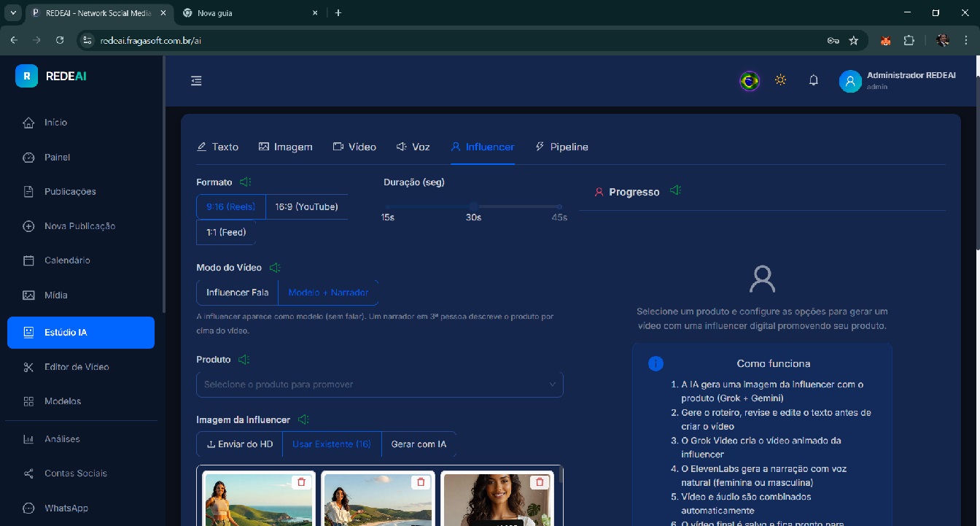Click the Enviar do HD button

click(x=240, y=444)
